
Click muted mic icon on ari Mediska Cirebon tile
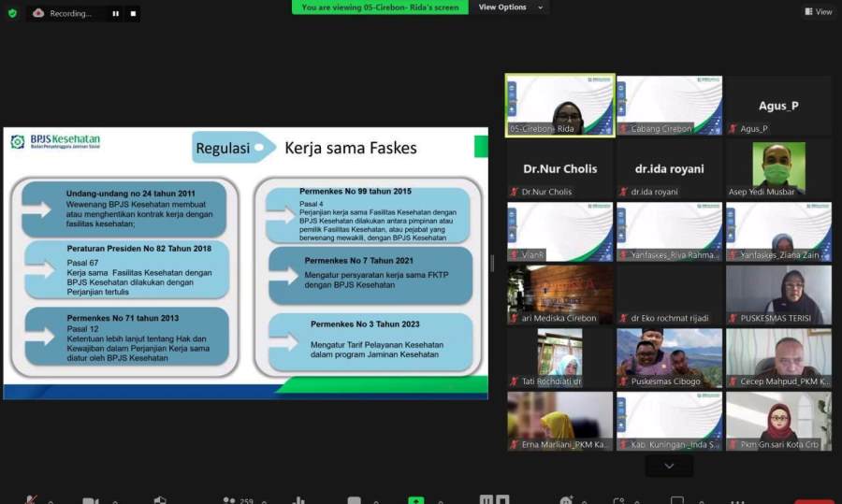coord(514,318)
